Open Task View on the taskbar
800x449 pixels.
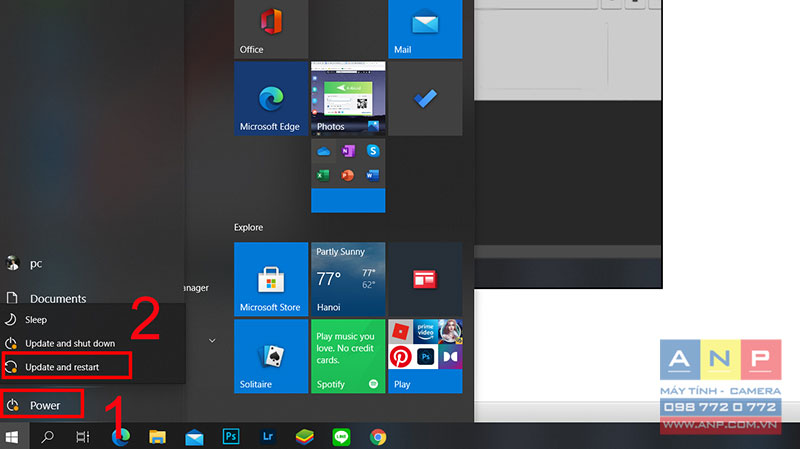pos(83,437)
